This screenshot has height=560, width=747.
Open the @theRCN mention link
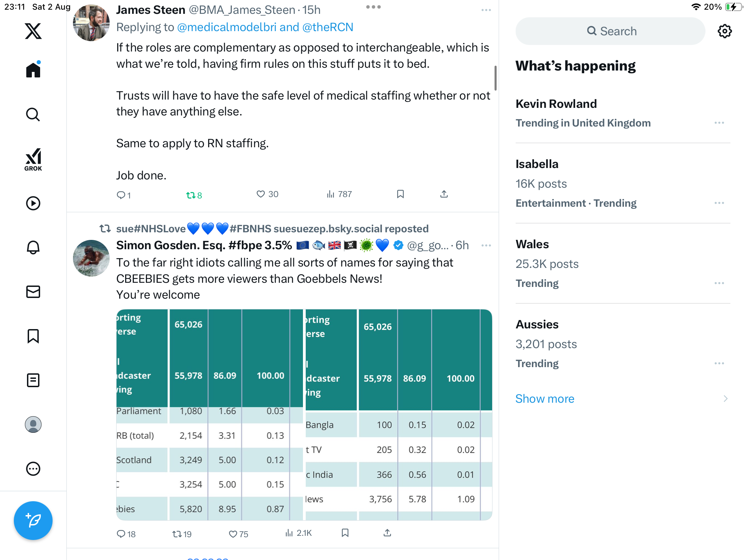(328, 27)
